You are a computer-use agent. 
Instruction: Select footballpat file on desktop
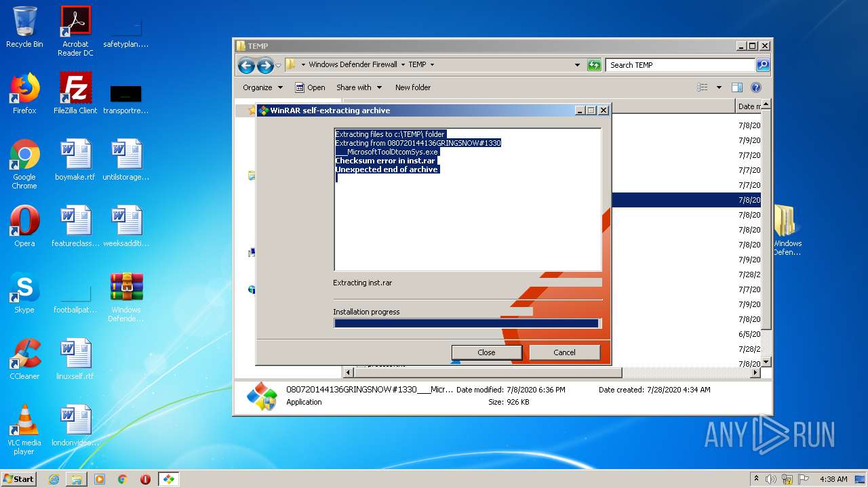75,298
